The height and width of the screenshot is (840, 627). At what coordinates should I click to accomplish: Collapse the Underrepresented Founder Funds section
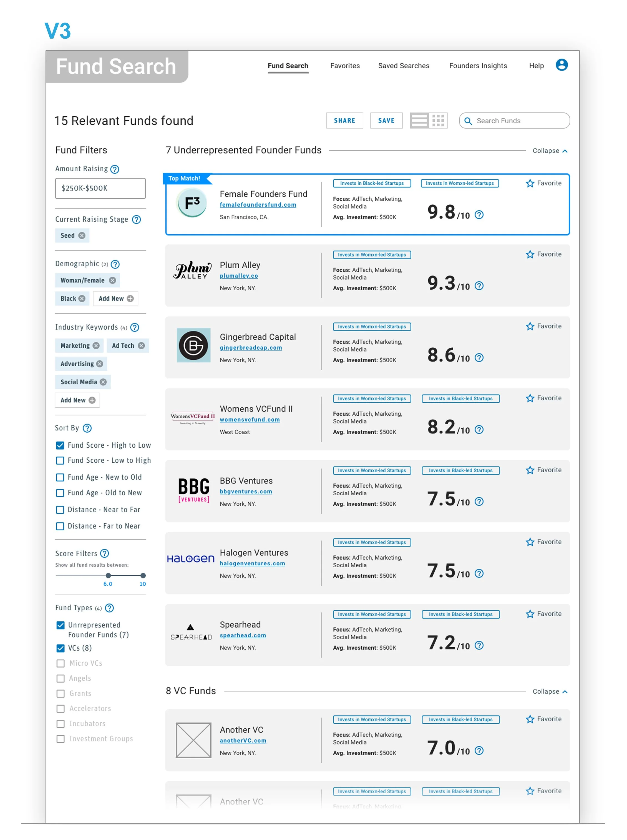[550, 151]
